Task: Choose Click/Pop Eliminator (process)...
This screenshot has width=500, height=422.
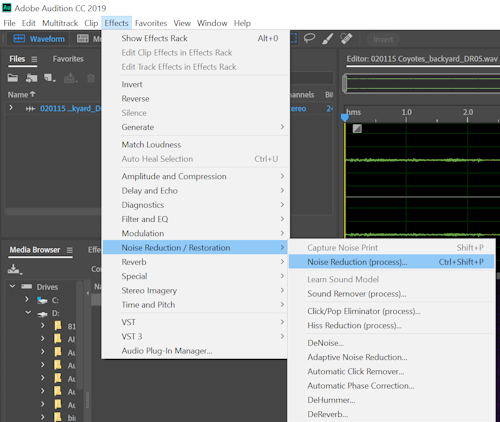Action: pos(391,311)
